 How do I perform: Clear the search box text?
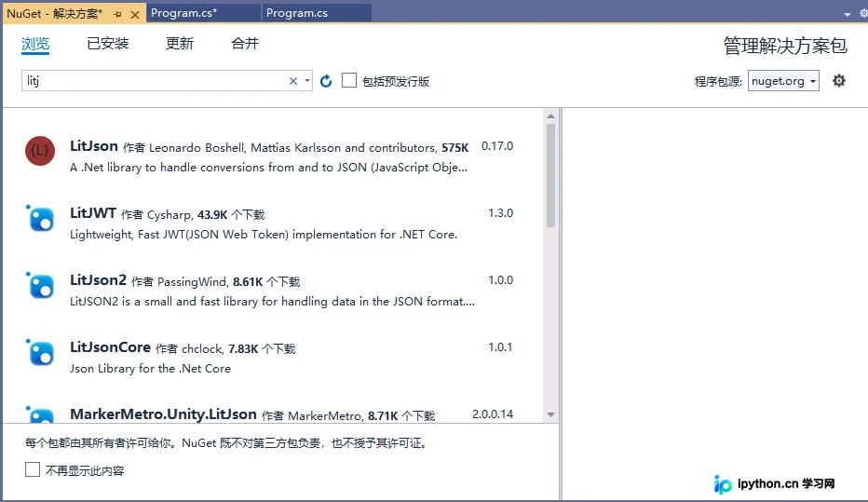tap(293, 81)
